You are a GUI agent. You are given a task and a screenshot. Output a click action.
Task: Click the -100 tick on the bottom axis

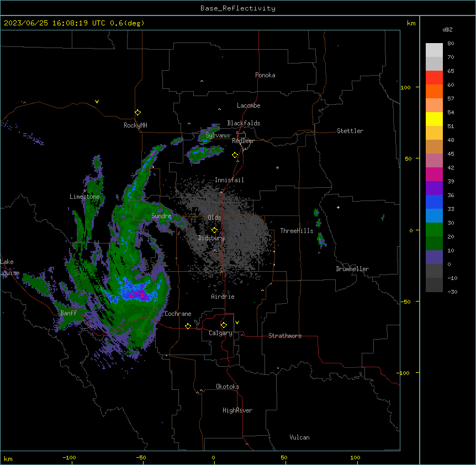coord(69,457)
